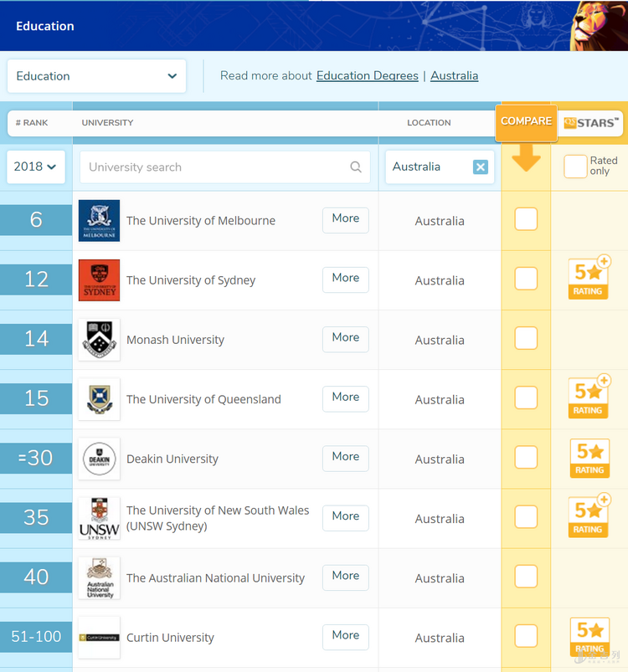Tick compare checkbox for Deakin University

pos(526,457)
